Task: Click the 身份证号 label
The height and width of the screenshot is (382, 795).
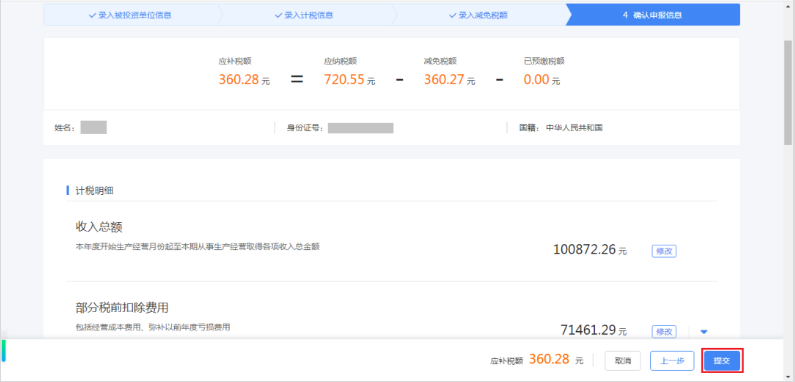Action: point(305,128)
